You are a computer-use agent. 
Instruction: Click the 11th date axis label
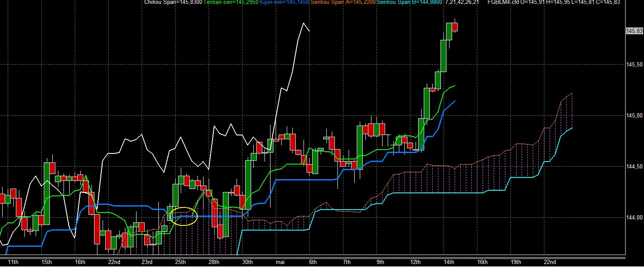coord(14,262)
